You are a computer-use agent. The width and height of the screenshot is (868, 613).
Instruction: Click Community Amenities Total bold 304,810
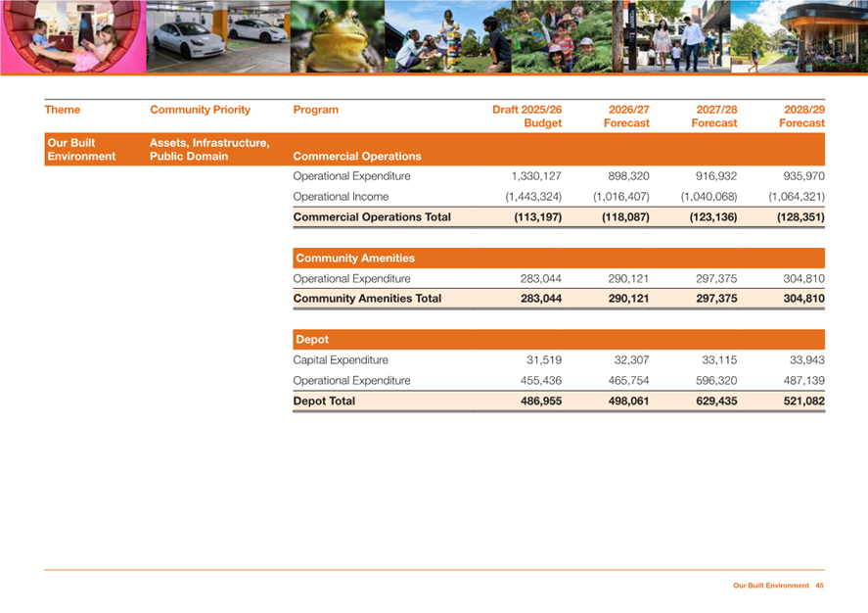pyautogui.click(x=803, y=299)
